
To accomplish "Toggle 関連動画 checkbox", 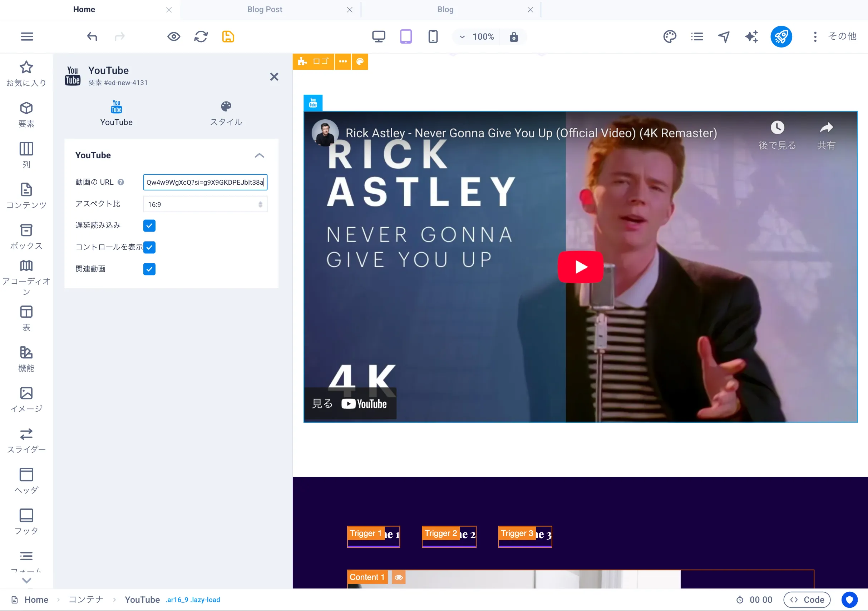I will coord(149,269).
